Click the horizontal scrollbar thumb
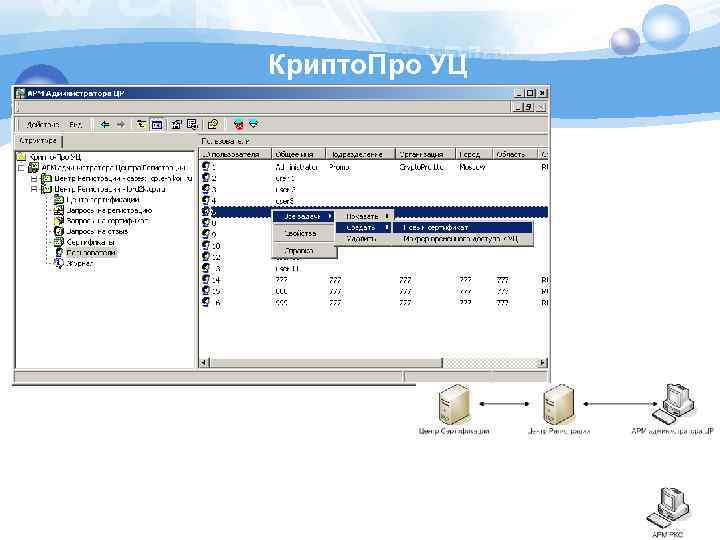 click(x=326, y=363)
